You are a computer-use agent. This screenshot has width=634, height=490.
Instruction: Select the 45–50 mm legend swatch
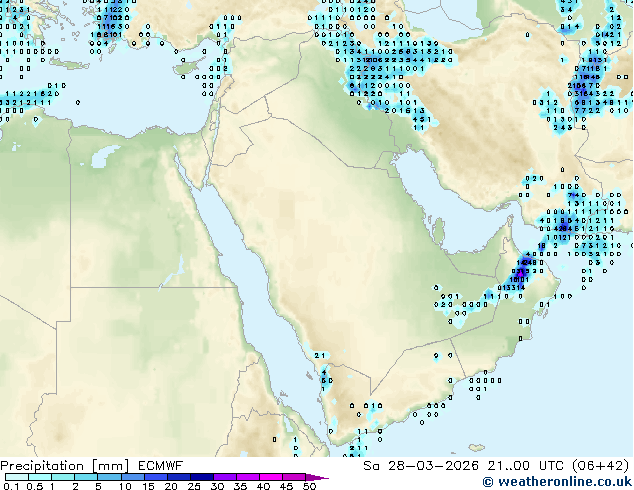(294, 477)
